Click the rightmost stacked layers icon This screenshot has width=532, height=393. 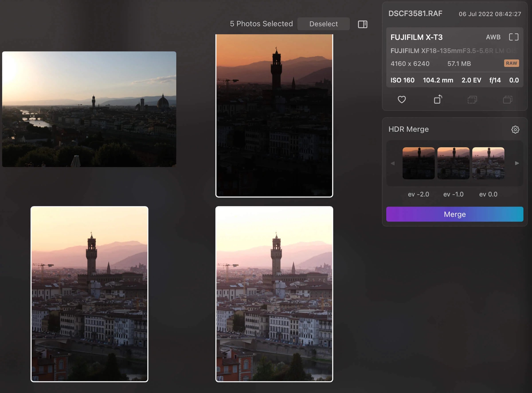[507, 99]
